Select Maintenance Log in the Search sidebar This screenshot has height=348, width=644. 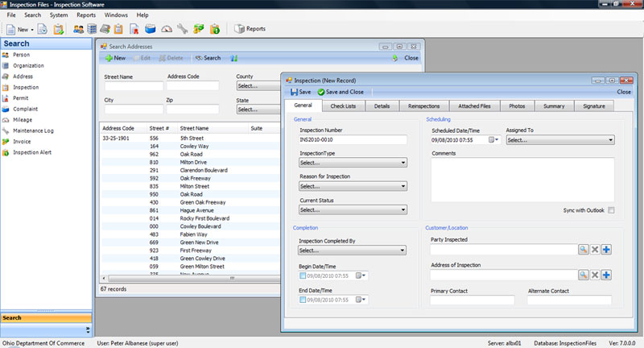coord(33,130)
